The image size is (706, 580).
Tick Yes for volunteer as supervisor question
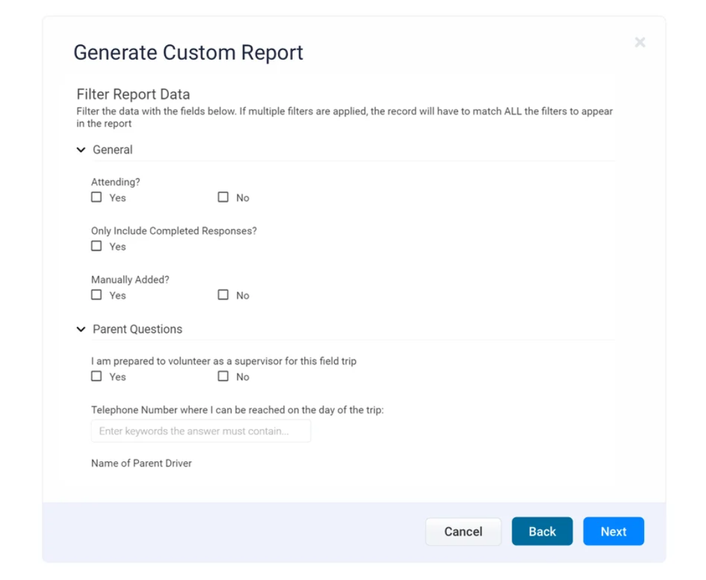click(97, 376)
